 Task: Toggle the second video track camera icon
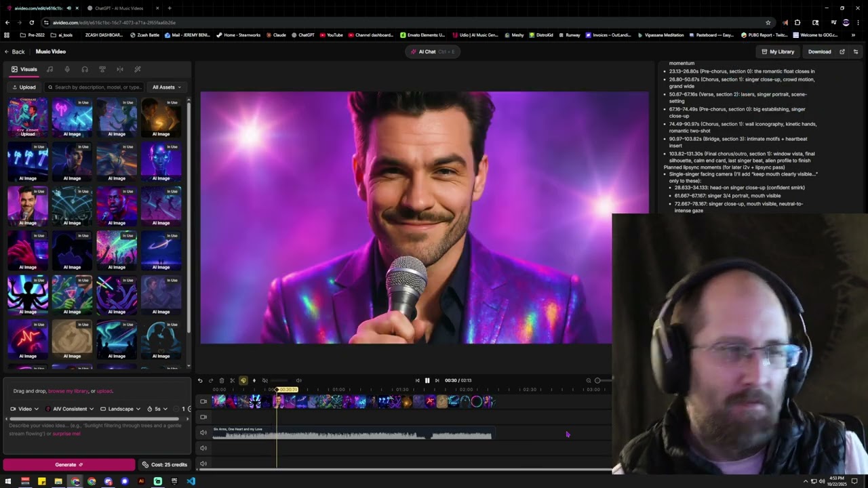203,417
